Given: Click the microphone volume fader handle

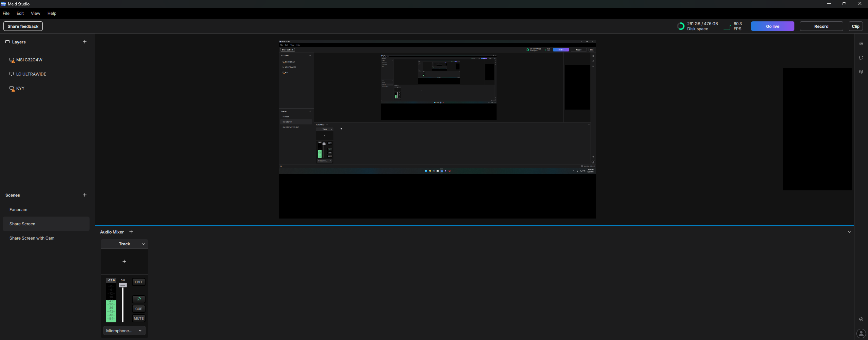Looking at the screenshot, I should 123,285.
